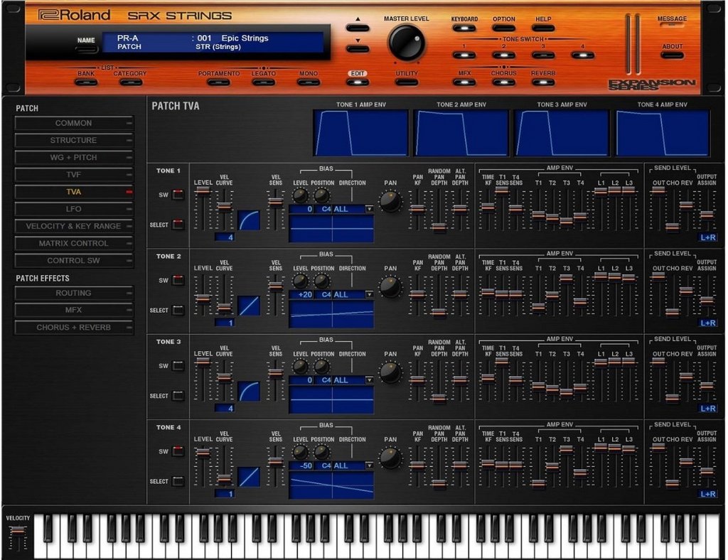
Task: Toggle Tone 1 Select switch
Action: click(178, 225)
